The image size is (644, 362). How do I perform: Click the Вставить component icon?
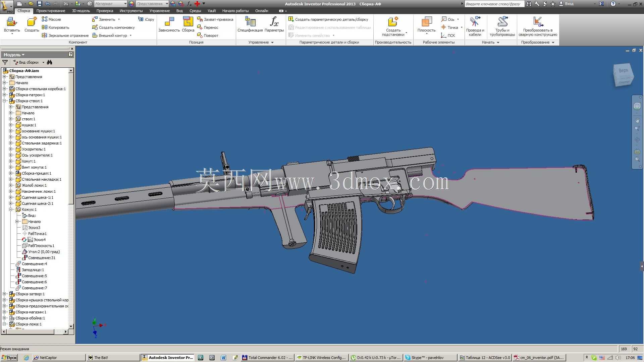[x=12, y=22]
